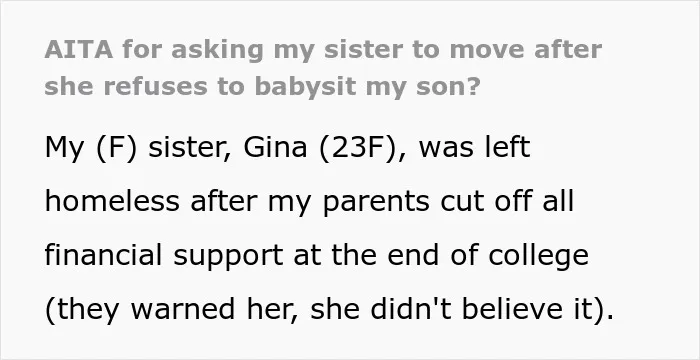This screenshot has width=700, height=360.
Task: Click the word "sister," in the body paragraph
Action: [190, 148]
